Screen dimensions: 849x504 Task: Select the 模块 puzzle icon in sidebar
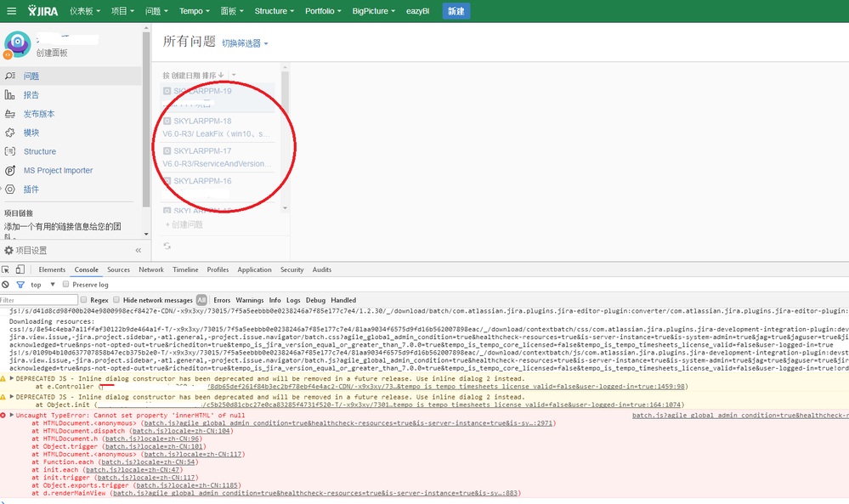coord(9,133)
